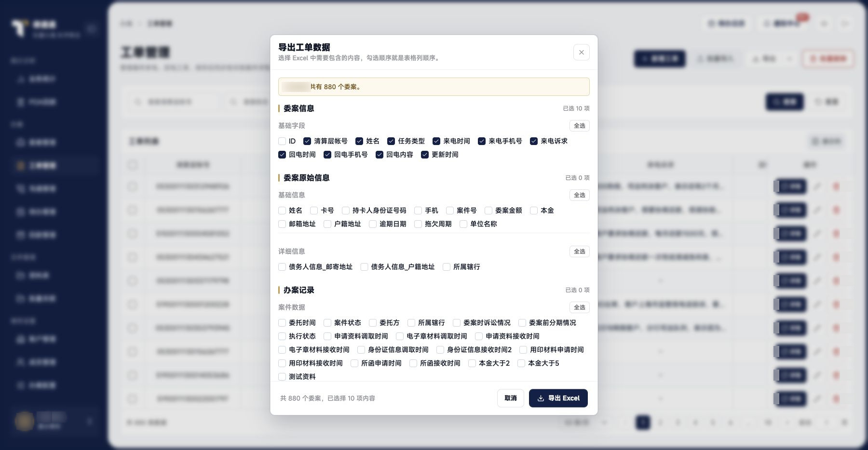
Task: Check the 委托时间 checkbox
Action: pyautogui.click(x=282, y=323)
